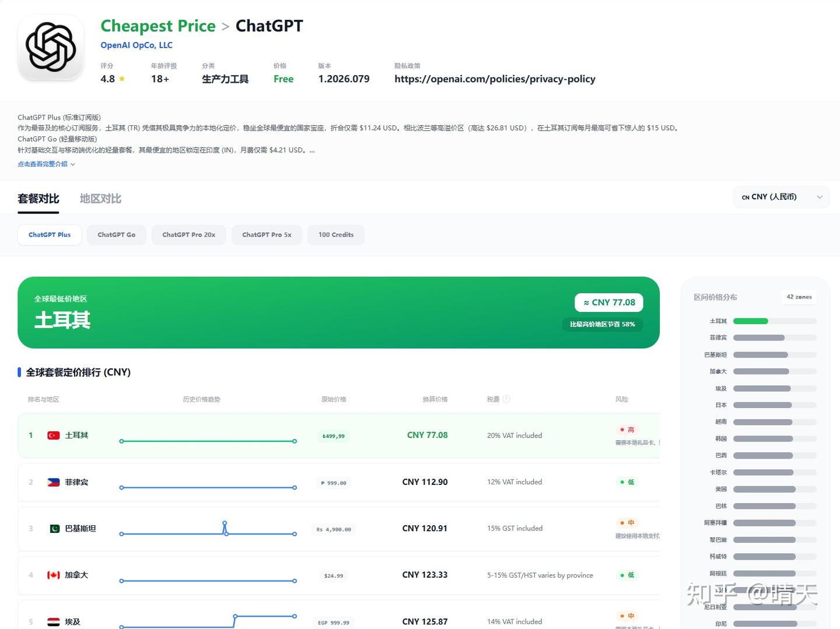This screenshot has height=629, width=840.
Task: Click the 中 risk tag for 巴基斯坦
Action: 628,523
